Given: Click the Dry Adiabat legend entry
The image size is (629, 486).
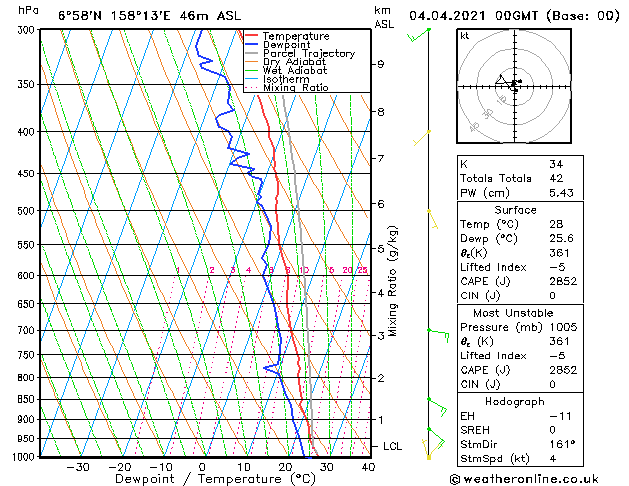Looking at the screenshot, I should coord(286,62).
